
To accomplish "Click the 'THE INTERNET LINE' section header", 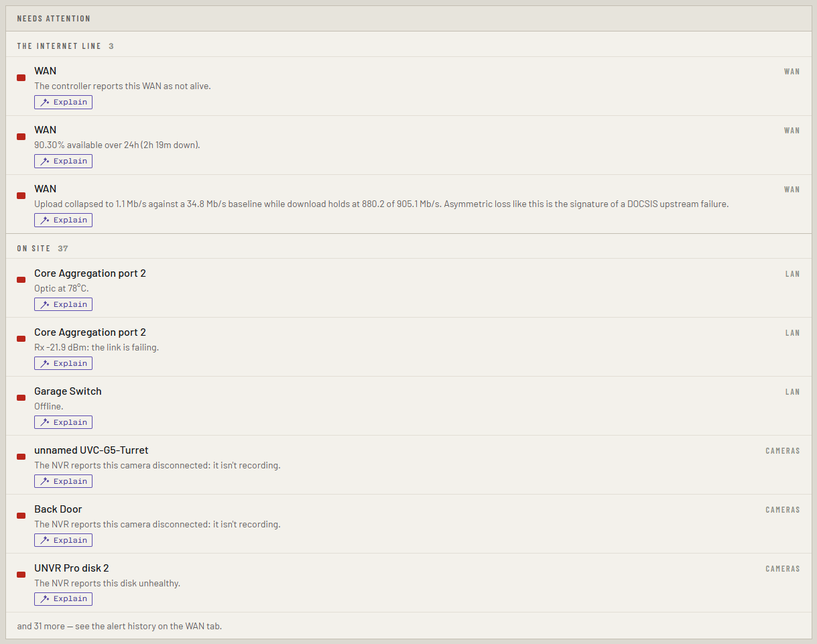I will click(59, 46).
